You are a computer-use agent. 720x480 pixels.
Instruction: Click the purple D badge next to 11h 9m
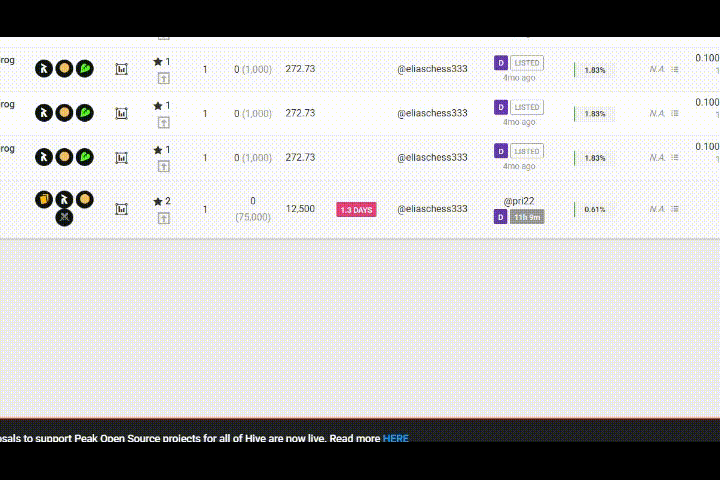501,217
